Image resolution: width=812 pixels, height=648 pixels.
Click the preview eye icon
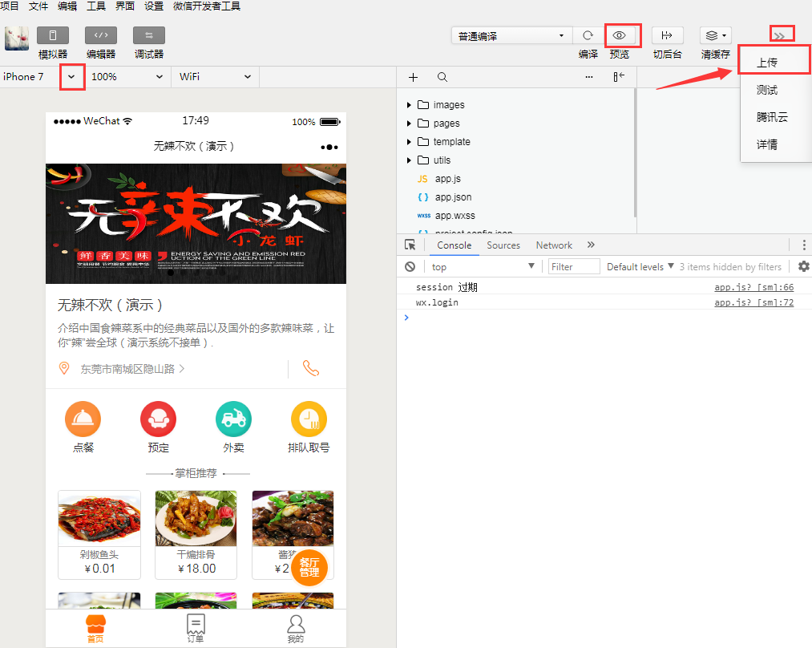coord(619,35)
